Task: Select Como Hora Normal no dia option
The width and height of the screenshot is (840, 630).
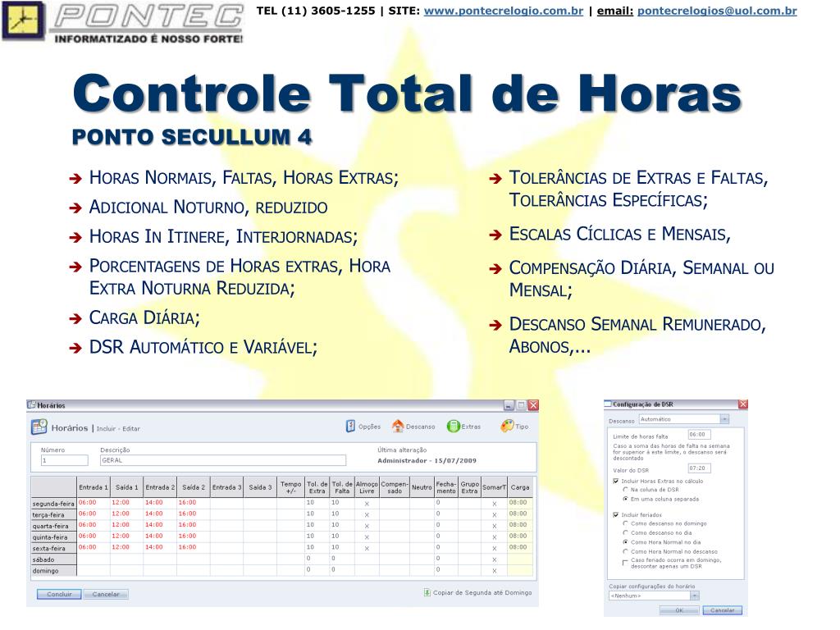Action: pyautogui.click(x=625, y=542)
